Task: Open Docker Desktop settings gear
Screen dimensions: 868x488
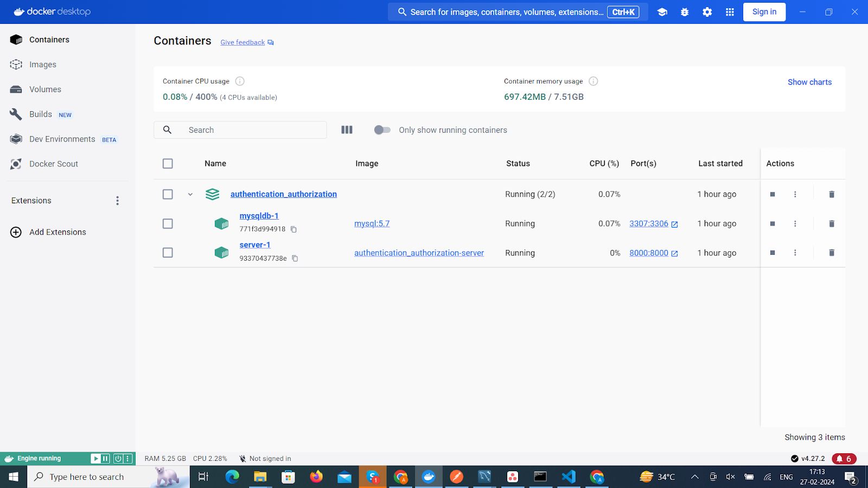Action: click(707, 12)
